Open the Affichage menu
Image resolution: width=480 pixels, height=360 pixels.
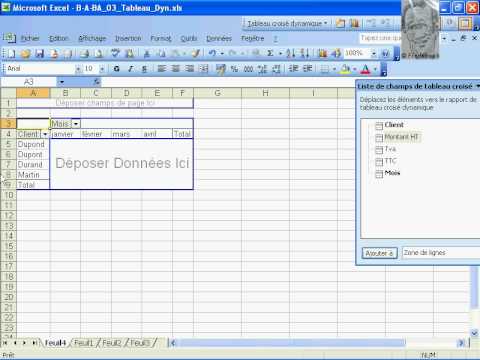(92, 38)
